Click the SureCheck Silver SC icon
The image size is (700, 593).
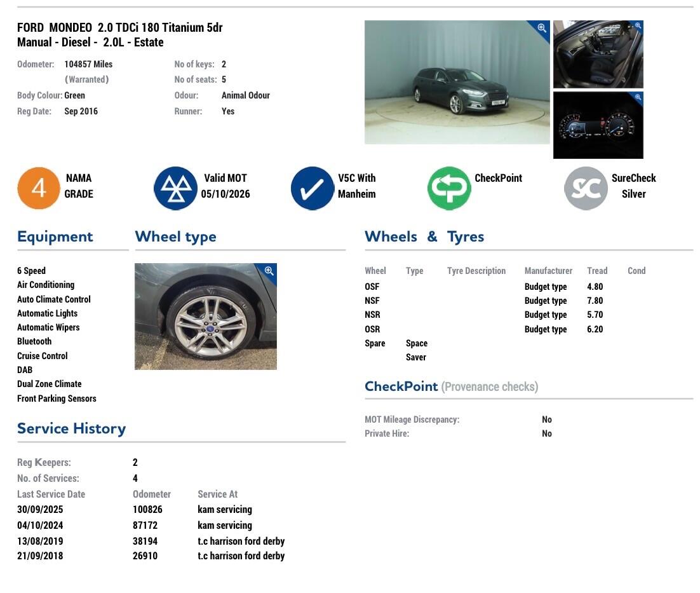[x=586, y=188]
